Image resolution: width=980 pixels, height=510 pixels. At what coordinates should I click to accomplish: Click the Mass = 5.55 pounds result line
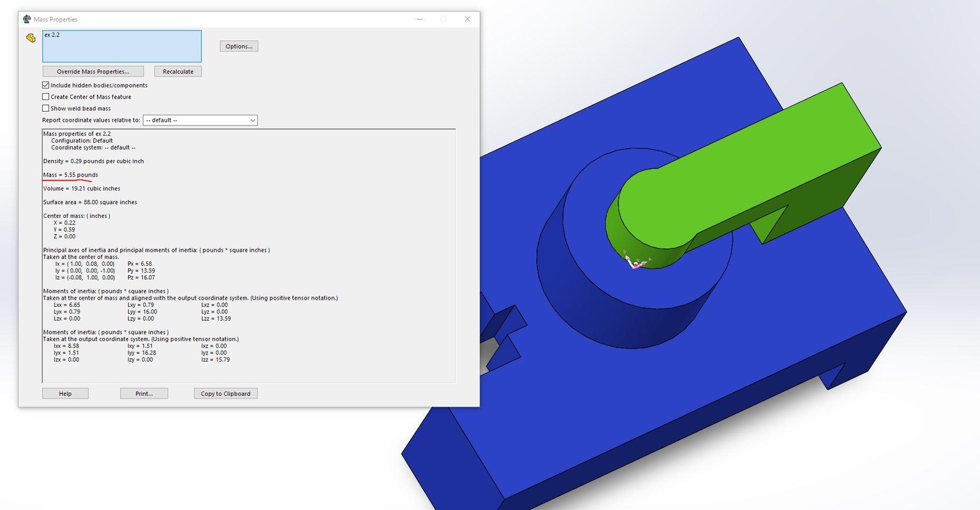point(70,175)
